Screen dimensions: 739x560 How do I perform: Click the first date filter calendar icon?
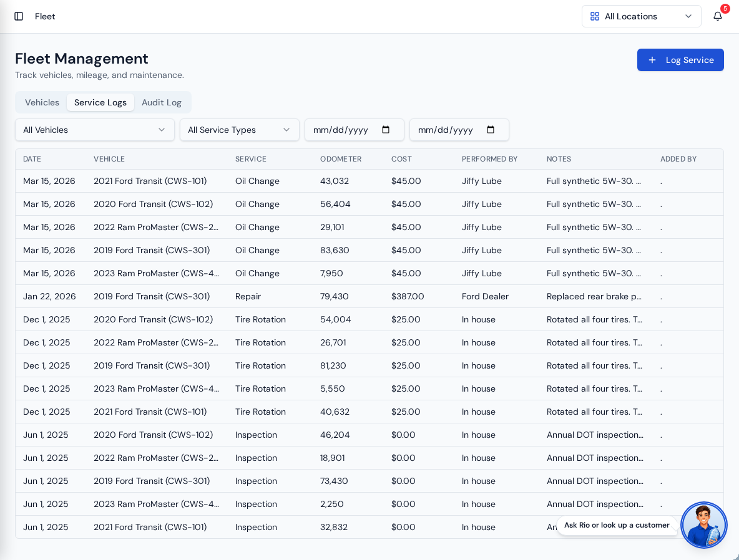pos(386,130)
